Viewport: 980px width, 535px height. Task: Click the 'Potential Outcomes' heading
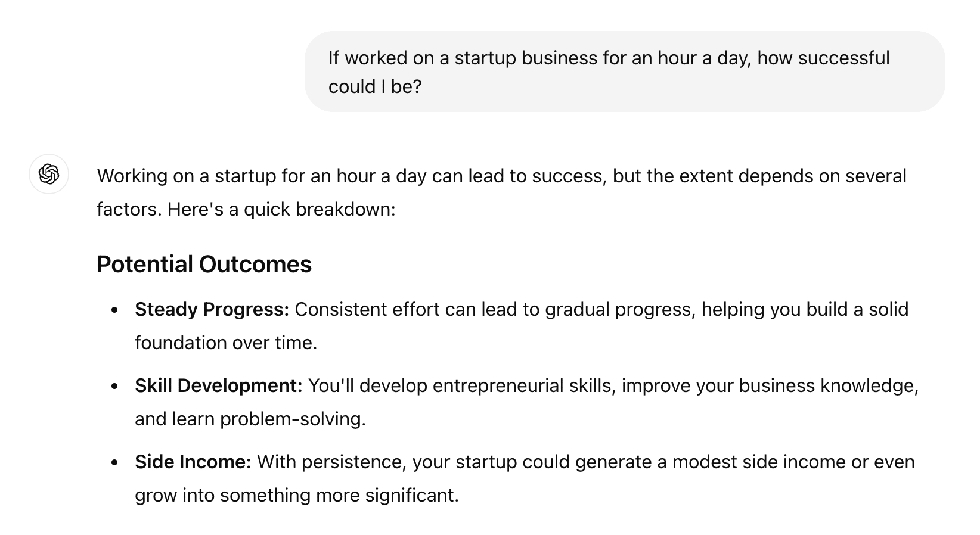point(204,265)
